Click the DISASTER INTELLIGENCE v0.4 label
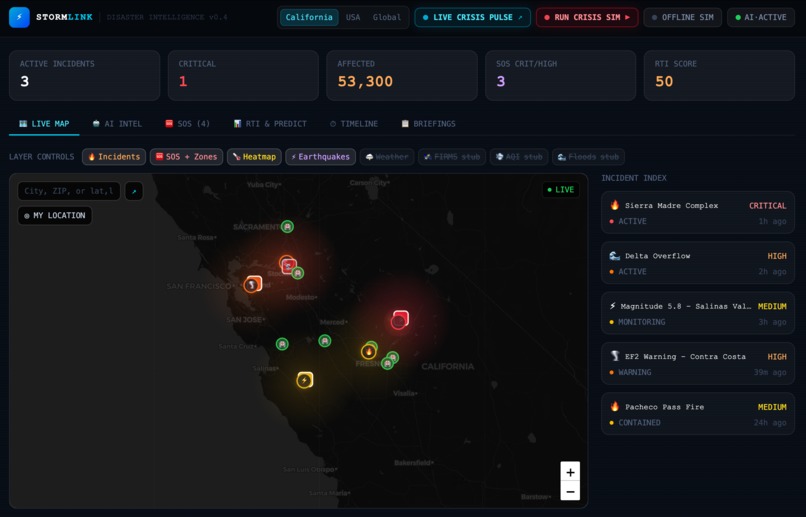This screenshot has height=517, width=806. click(x=167, y=17)
